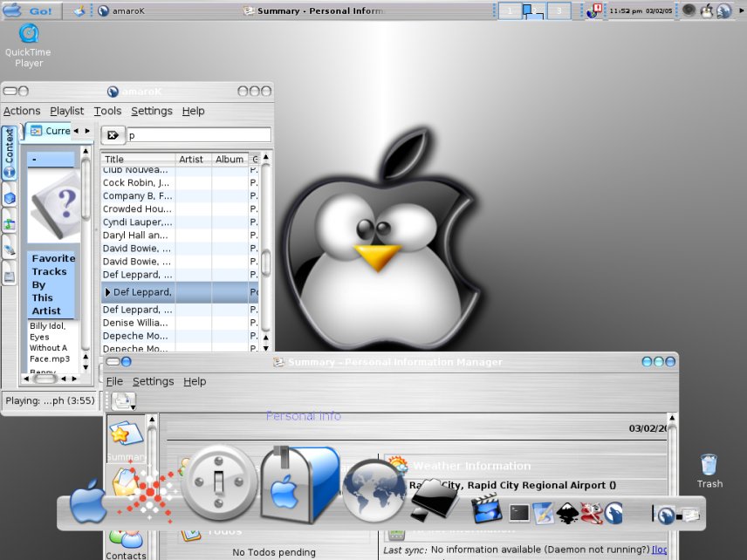Open Help menu in Personal Information Manager
747x560 pixels.
coord(195,381)
